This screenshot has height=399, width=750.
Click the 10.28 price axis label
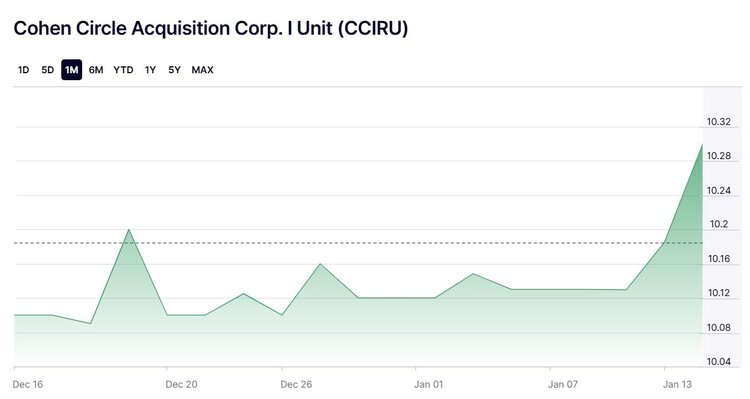click(x=719, y=156)
